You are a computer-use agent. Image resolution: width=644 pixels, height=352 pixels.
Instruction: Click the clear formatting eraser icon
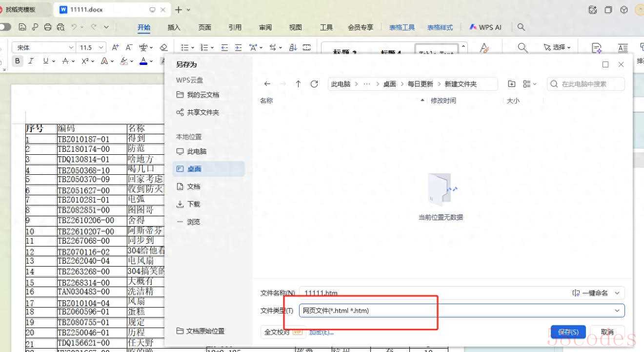pyautogui.click(x=164, y=47)
